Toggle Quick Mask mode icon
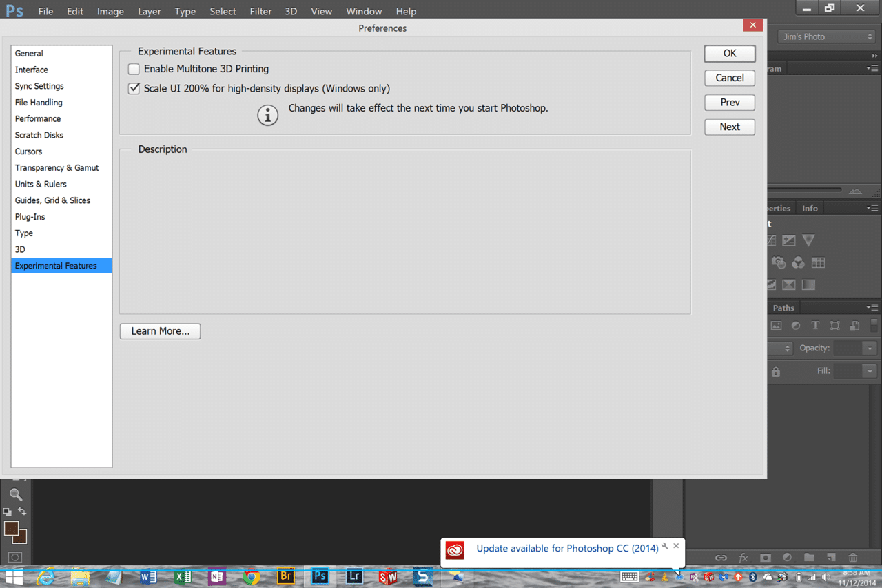882x588 pixels. pos(15,557)
